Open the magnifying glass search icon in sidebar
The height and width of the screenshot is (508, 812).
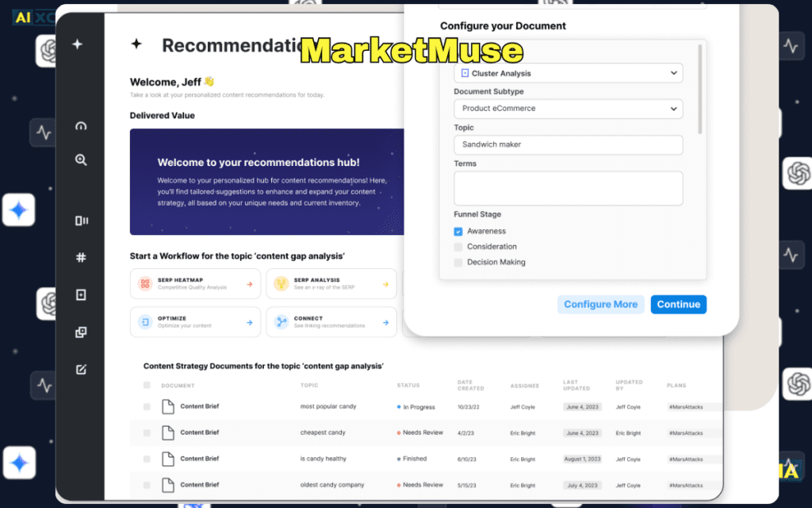pos(81,160)
